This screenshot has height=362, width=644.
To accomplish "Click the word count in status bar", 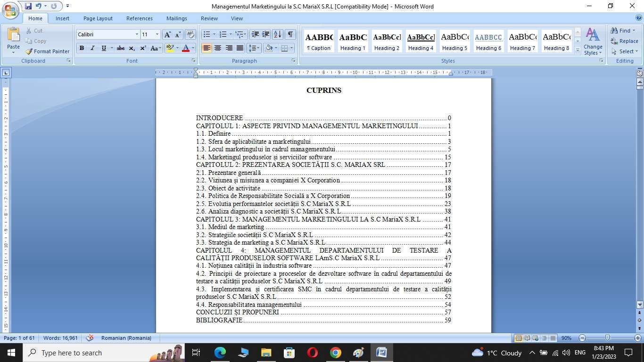I will [60, 338].
